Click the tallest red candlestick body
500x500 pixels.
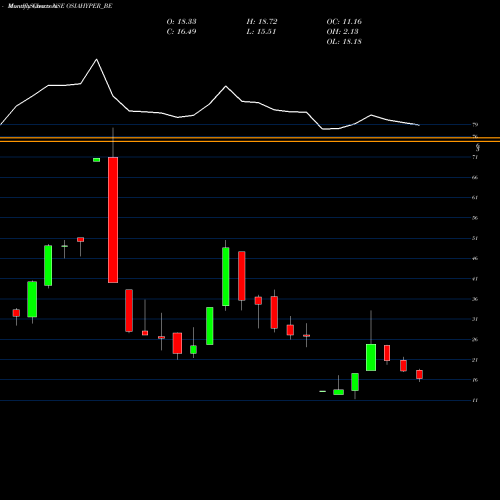[113, 220]
